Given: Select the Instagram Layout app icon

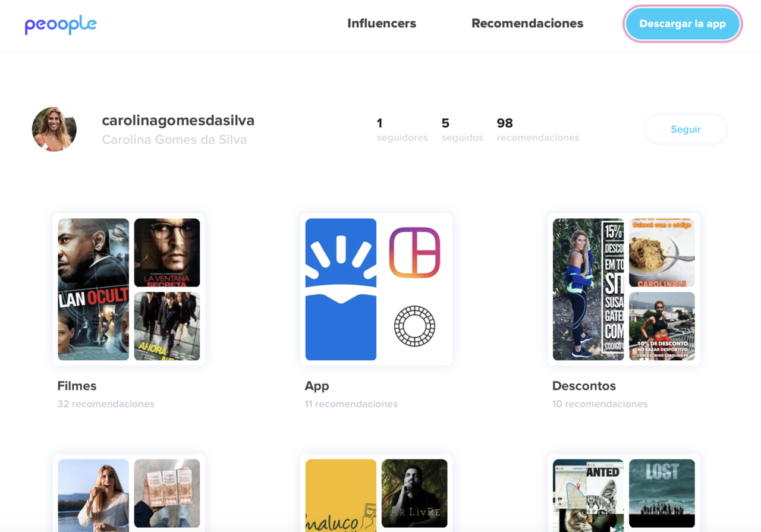Looking at the screenshot, I should click(x=414, y=253).
